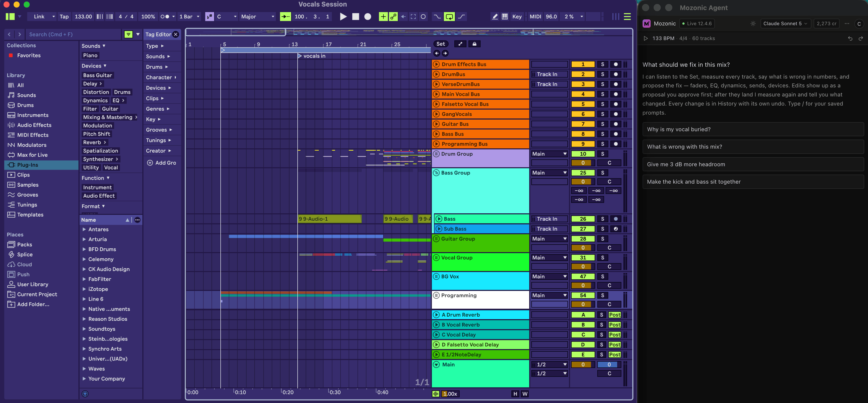Image resolution: width=868 pixels, height=403 pixels.
Task: Open the Mozonic more options ellipsis
Action: point(847,24)
